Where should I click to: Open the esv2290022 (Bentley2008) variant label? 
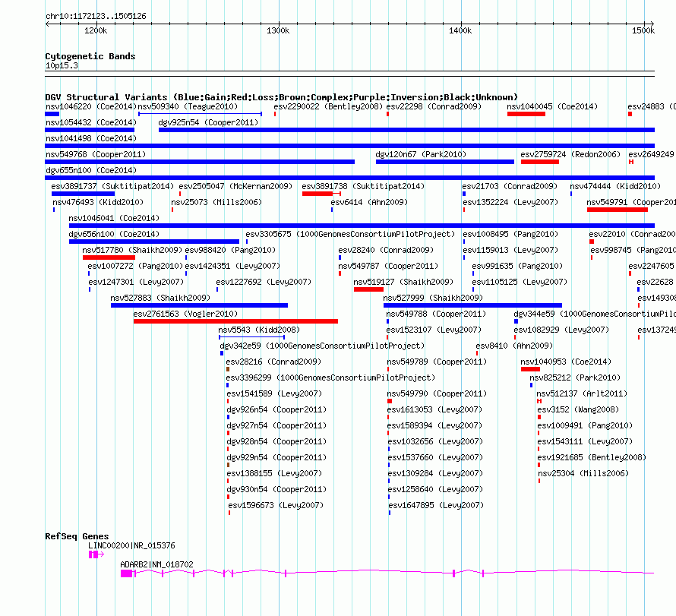click(328, 106)
